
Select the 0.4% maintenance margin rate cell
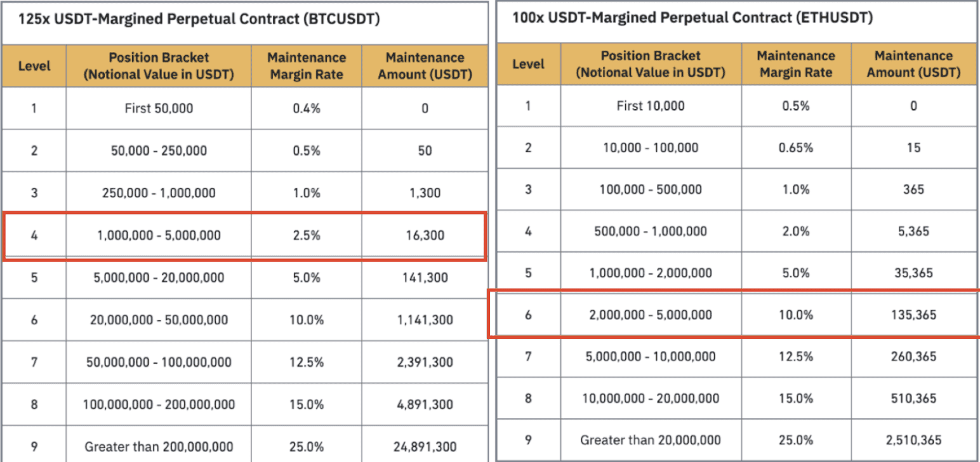coord(307,109)
